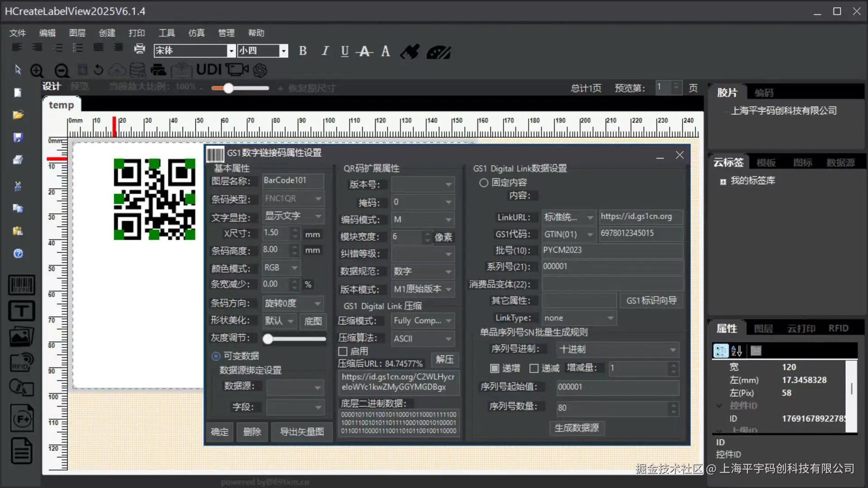Click the printer icon in toolbar
This screenshot has height=488, width=868.
[140, 49]
